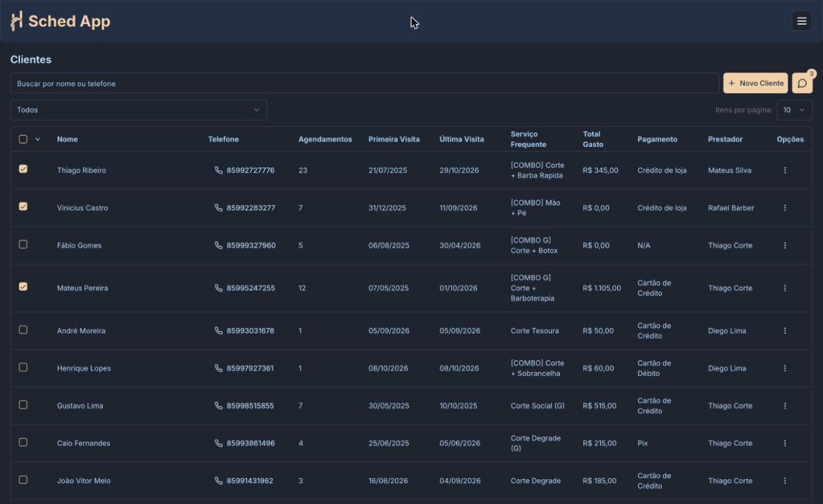Open the chat messages icon with badge
The width and height of the screenshot is (823, 504).
[x=802, y=83]
